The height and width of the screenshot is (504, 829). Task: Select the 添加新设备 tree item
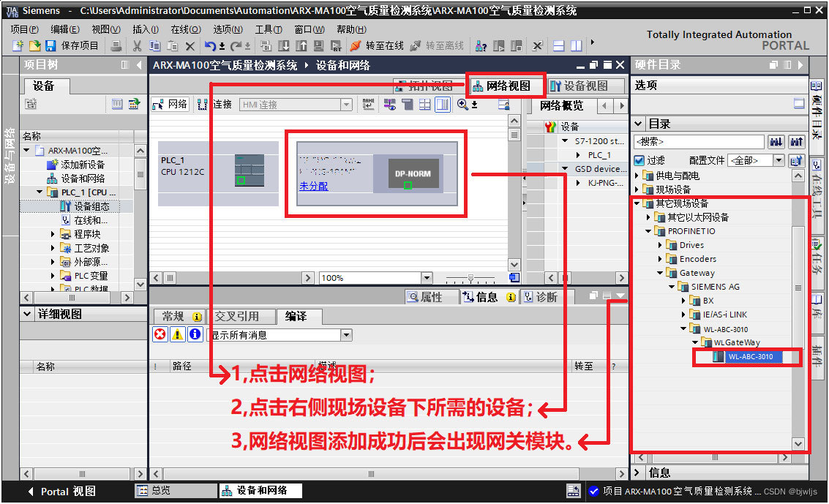point(83,165)
